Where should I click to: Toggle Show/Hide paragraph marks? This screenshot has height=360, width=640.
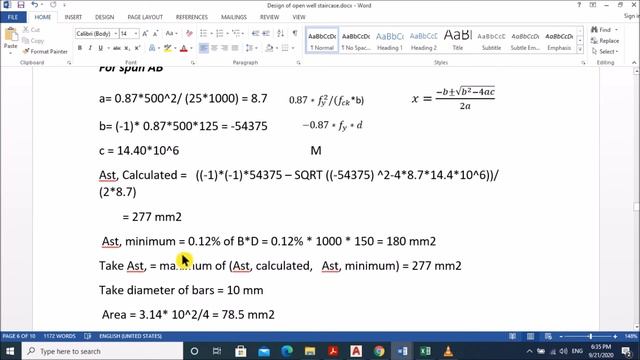click(x=295, y=33)
